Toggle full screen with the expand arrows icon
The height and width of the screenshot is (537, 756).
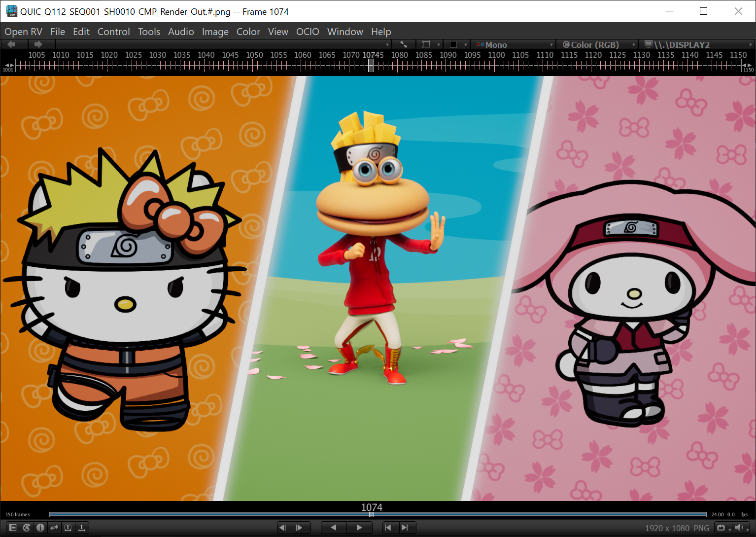(x=404, y=44)
